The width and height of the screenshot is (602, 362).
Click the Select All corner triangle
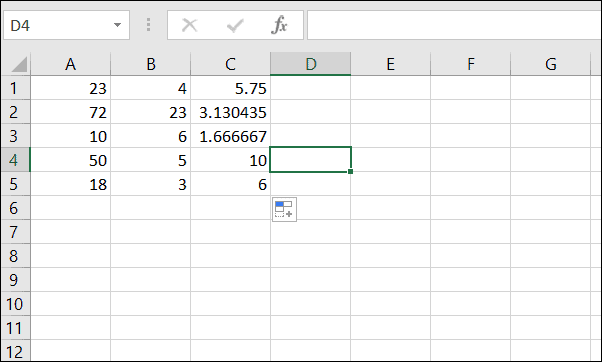click(x=18, y=64)
